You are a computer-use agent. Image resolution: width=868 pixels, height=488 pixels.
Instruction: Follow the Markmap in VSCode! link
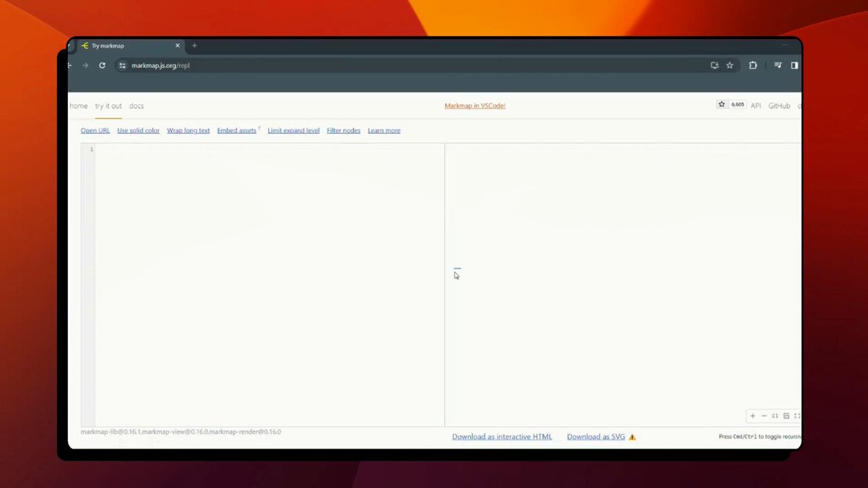coord(475,106)
